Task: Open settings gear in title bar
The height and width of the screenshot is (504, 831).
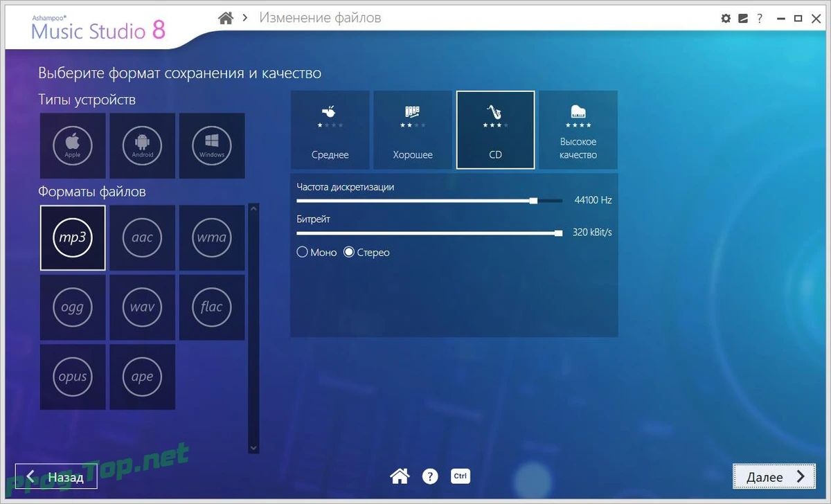Action: [x=726, y=18]
